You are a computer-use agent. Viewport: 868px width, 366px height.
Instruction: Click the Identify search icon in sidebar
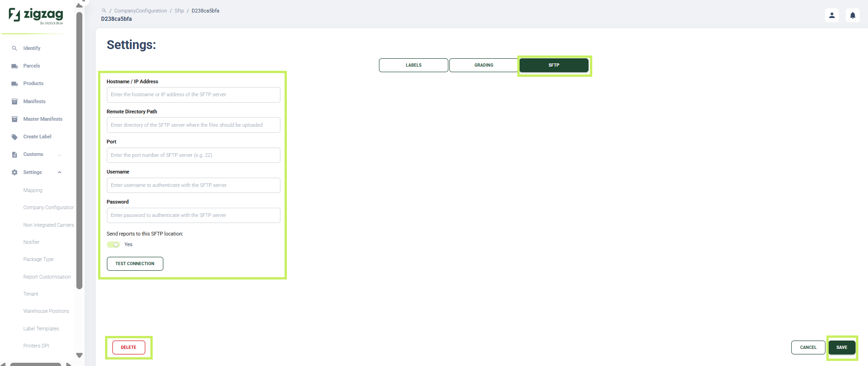click(x=14, y=48)
